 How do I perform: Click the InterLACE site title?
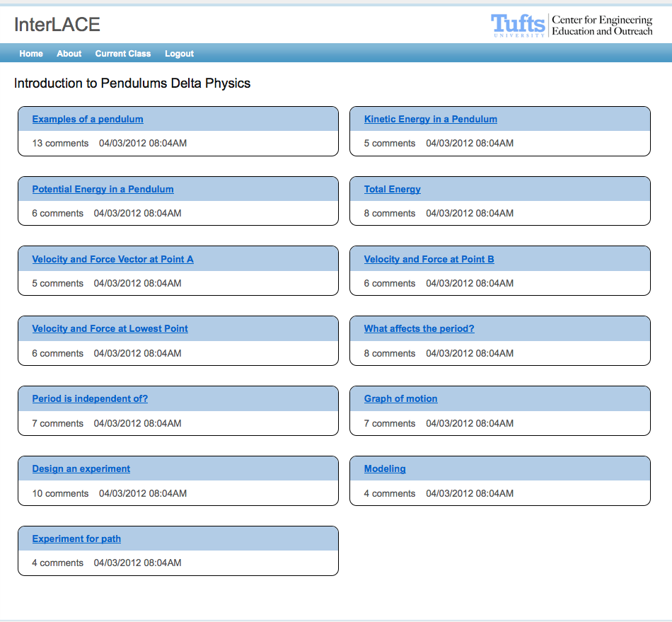point(57,25)
